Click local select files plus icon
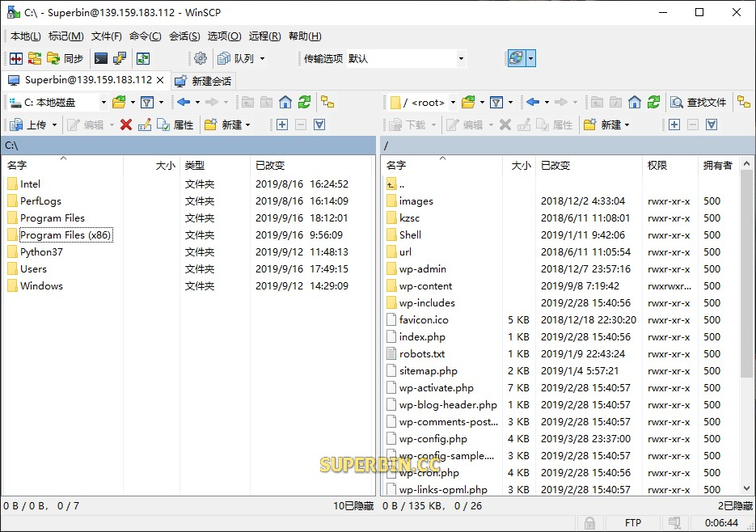The height and width of the screenshot is (532, 756). click(x=282, y=125)
